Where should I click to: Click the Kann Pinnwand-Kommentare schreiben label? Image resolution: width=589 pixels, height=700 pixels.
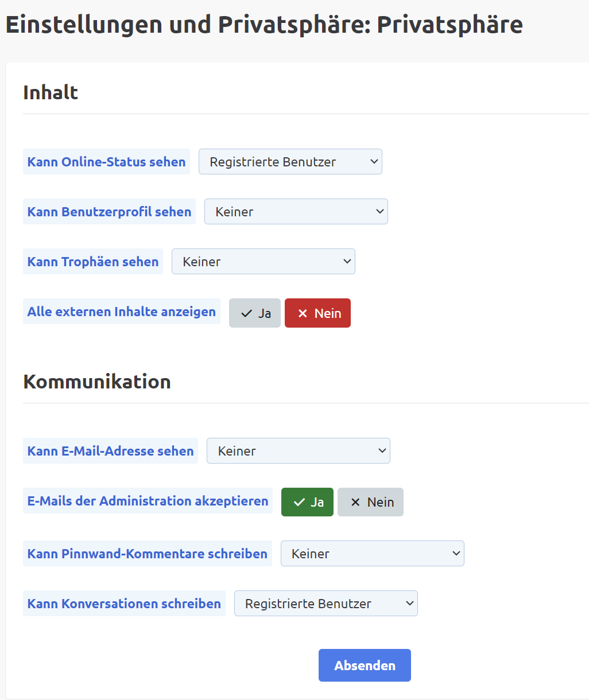[x=148, y=554]
